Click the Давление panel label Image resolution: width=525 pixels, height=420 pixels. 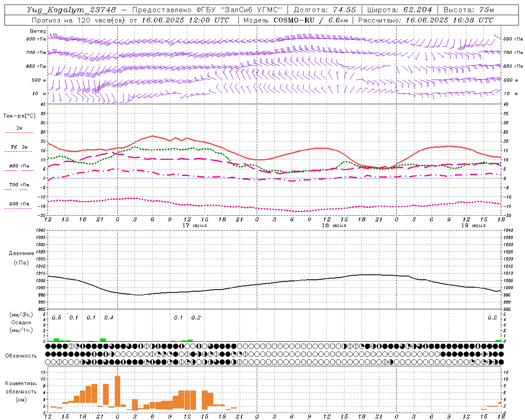21,253
